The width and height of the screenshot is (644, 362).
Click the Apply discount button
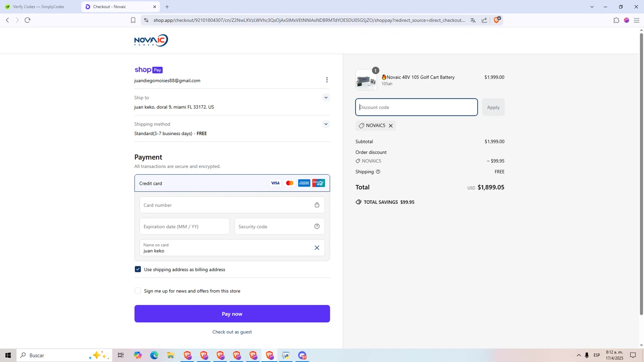tap(493, 107)
